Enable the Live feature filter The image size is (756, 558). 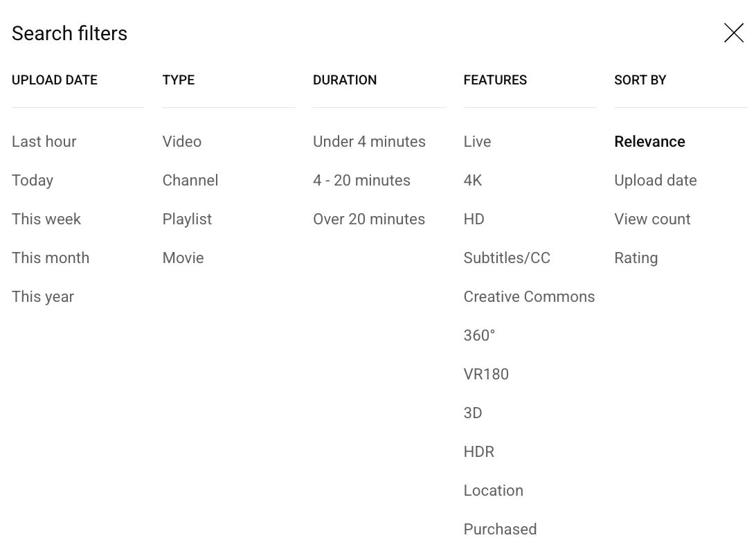477,142
